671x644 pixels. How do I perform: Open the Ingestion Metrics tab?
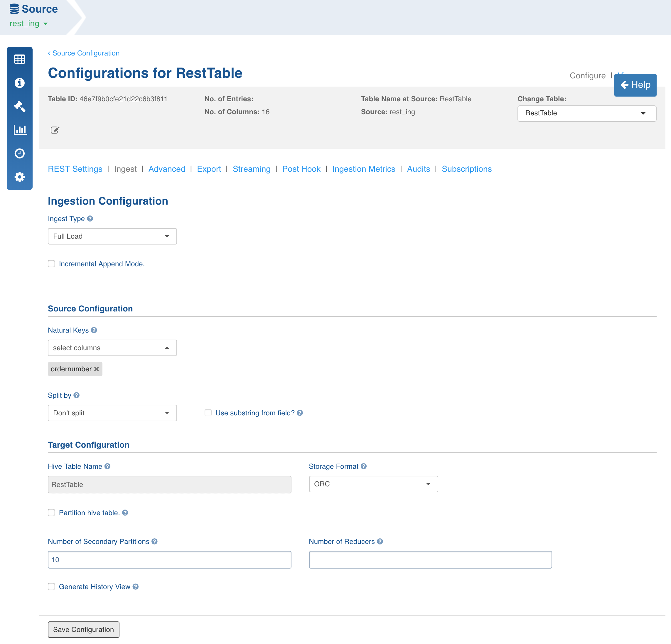coord(363,169)
